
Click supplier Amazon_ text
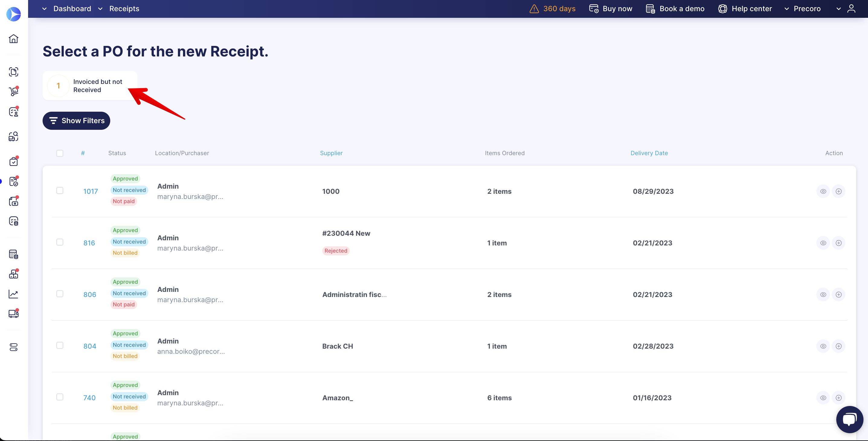(338, 398)
